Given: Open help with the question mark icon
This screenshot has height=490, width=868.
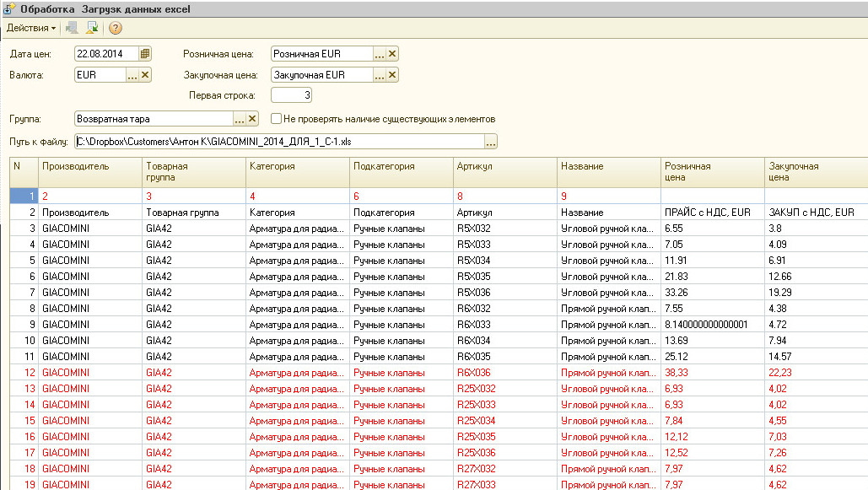Looking at the screenshot, I should (116, 28).
